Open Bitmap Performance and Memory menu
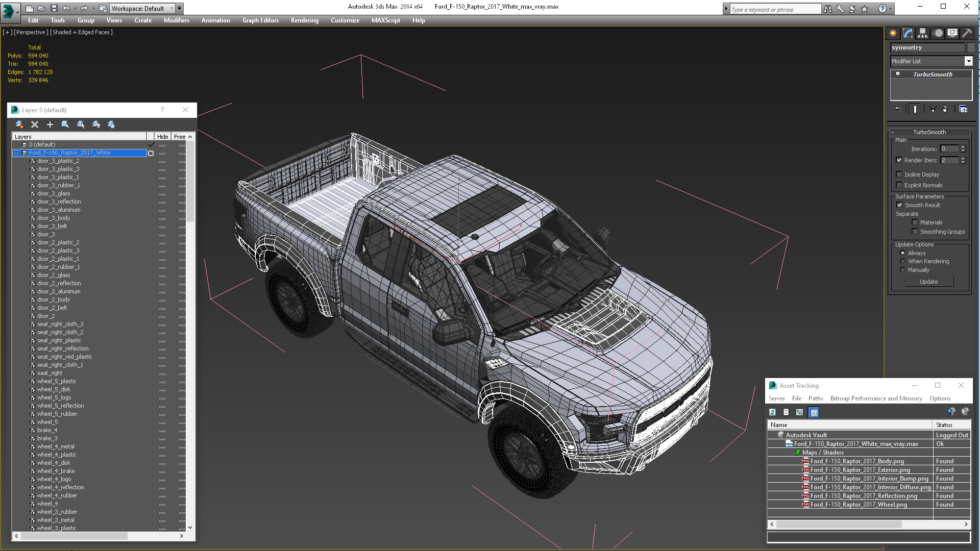Screen dimensions: 980x551 click(876, 398)
